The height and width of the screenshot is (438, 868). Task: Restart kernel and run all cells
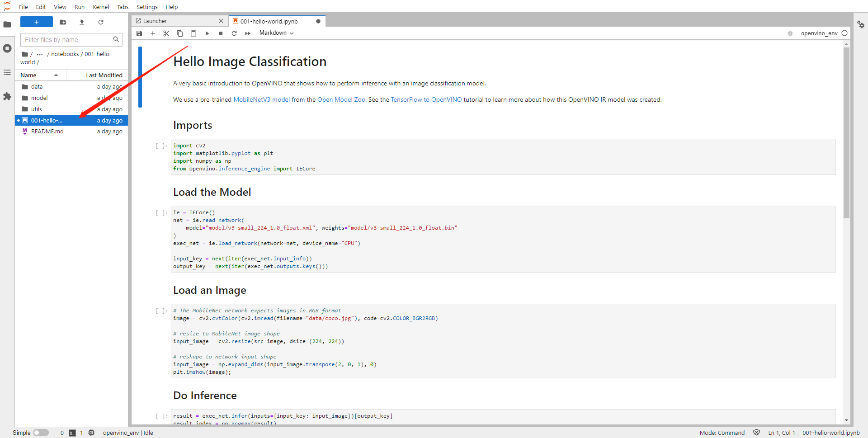coord(248,33)
